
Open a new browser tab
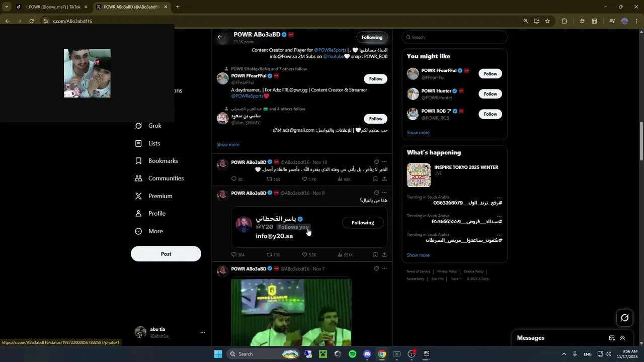[x=178, y=7]
